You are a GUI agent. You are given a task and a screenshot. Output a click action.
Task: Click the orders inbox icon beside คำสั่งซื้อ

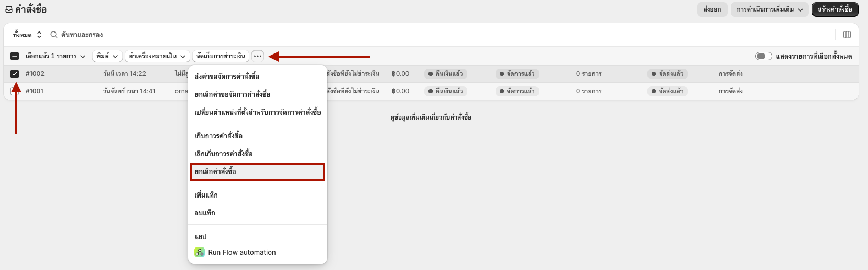coord(9,9)
